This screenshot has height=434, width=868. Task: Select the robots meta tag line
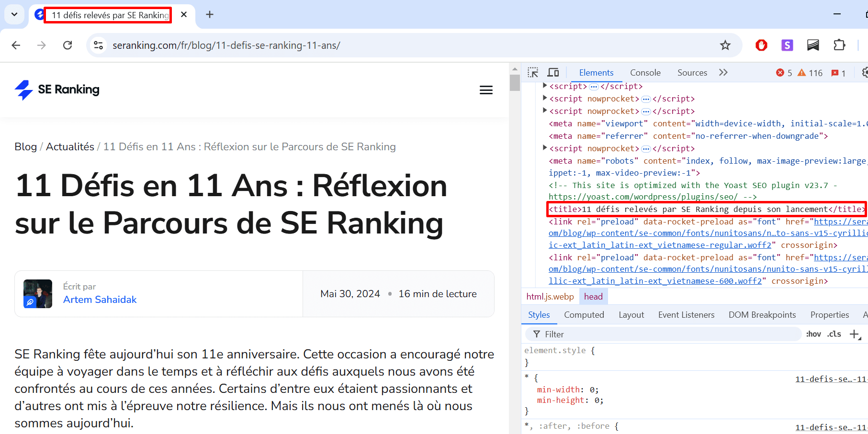pos(708,167)
